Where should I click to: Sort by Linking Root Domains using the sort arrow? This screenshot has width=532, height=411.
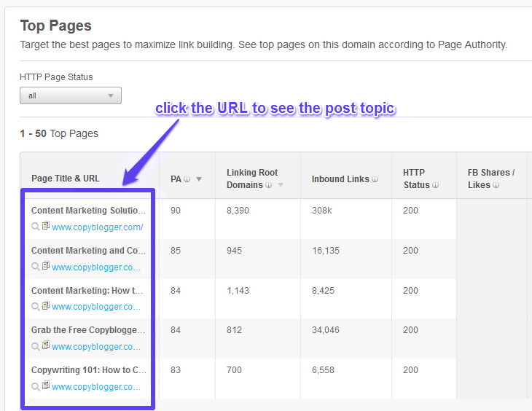(x=281, y=185)
